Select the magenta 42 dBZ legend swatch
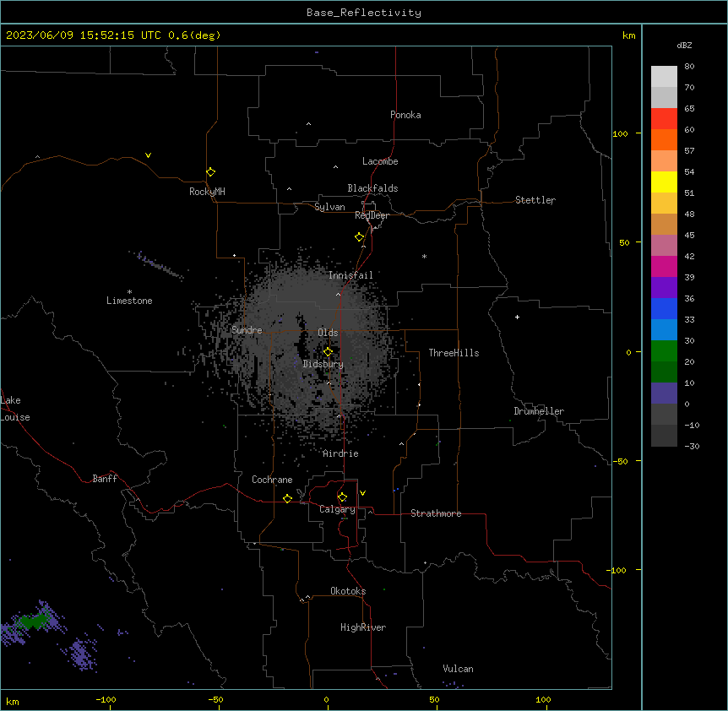 point(664,266)
